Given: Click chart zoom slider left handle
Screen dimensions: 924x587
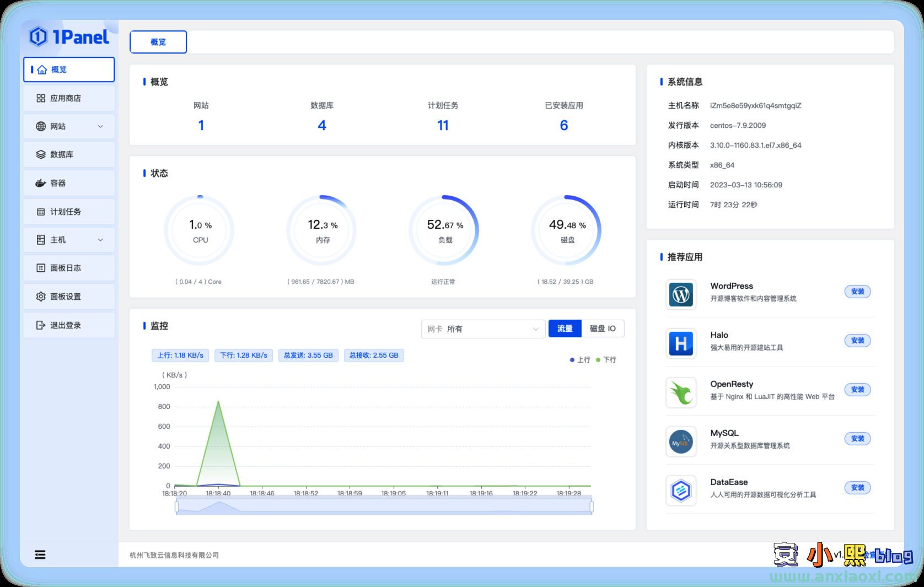Looking at the screenshot, I should (x=176, y=505).
